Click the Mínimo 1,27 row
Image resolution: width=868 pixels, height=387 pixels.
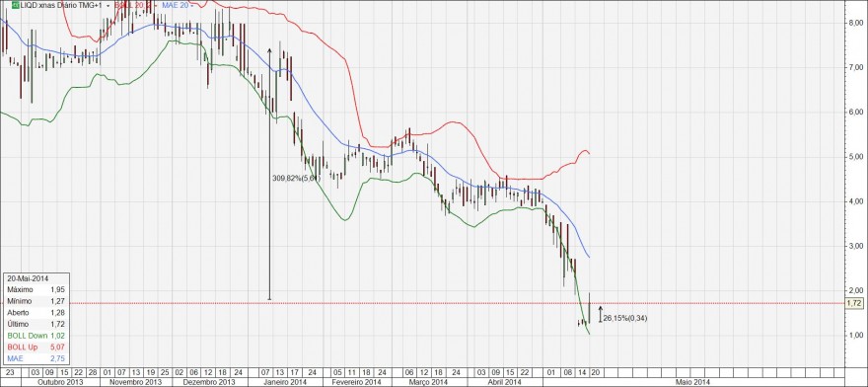pyautogui.click(x=36, y=301)
